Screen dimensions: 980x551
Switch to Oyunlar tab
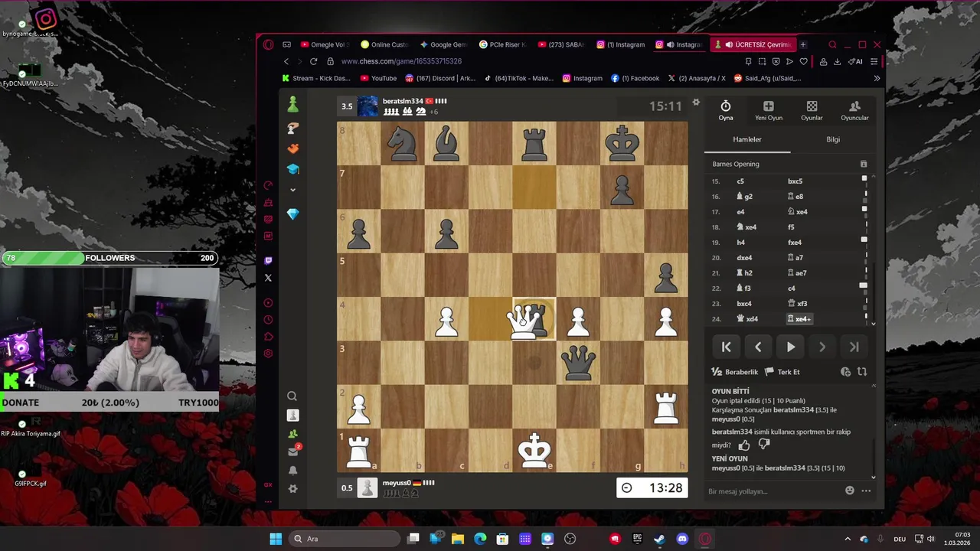coord(812,111)
